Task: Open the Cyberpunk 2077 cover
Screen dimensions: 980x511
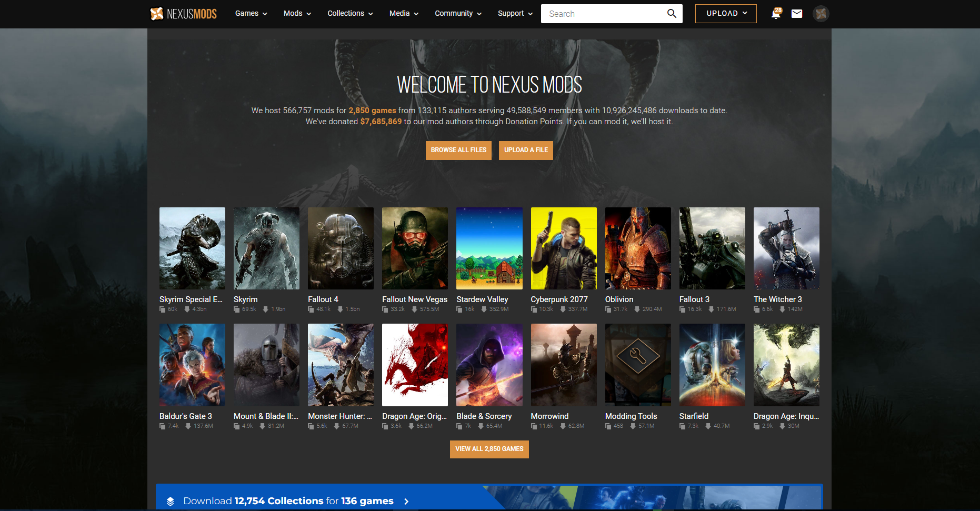Action: [x=564, y=248]
